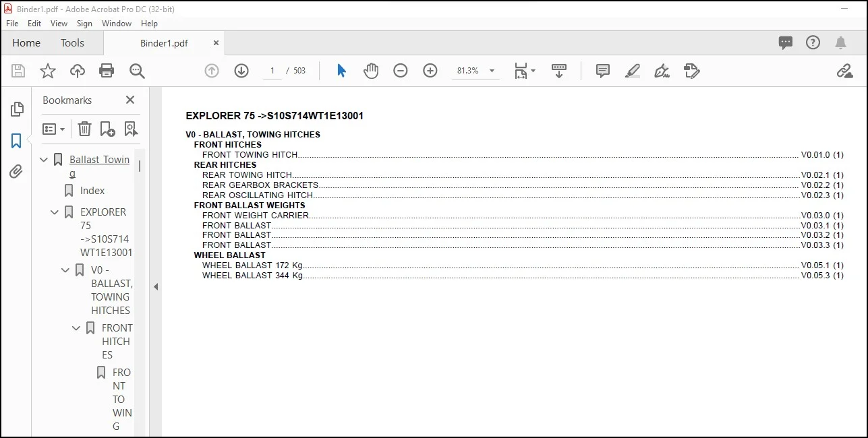Open the File menu
This screenshot has width=868, height=438.
(x=12, y=23)
